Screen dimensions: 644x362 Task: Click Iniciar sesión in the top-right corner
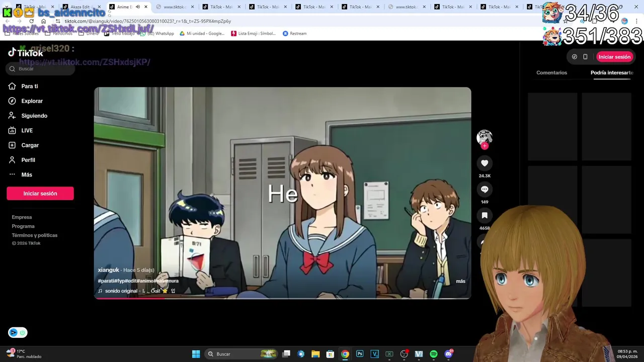614,57
